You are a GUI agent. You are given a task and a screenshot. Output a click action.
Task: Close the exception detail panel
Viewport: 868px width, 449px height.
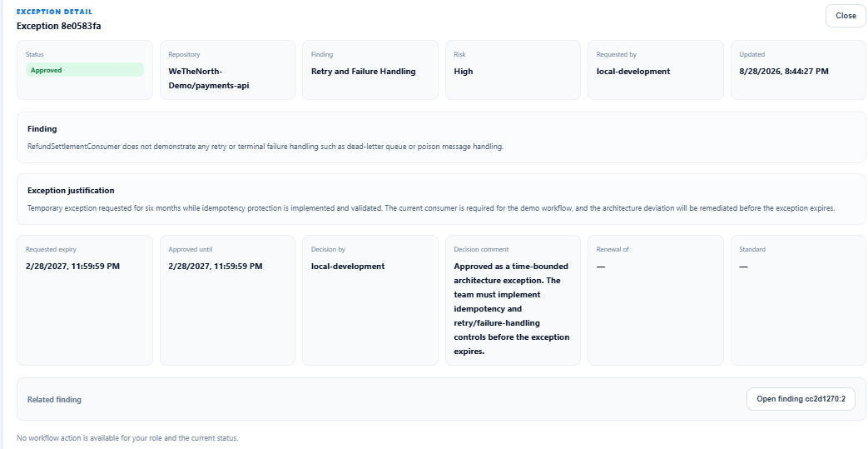(846, 16)
